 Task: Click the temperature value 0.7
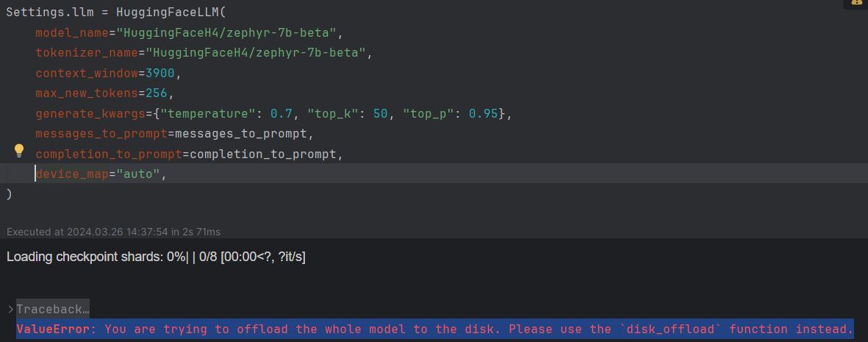[281, 113]
